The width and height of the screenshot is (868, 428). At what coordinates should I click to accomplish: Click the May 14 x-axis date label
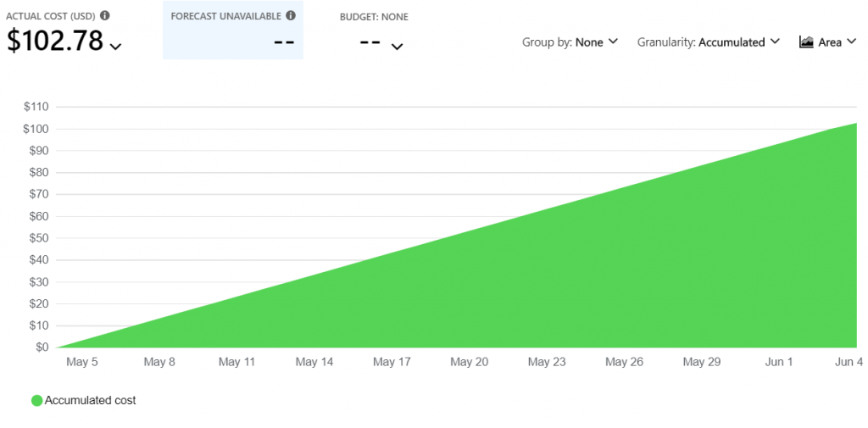pos(314,362)
